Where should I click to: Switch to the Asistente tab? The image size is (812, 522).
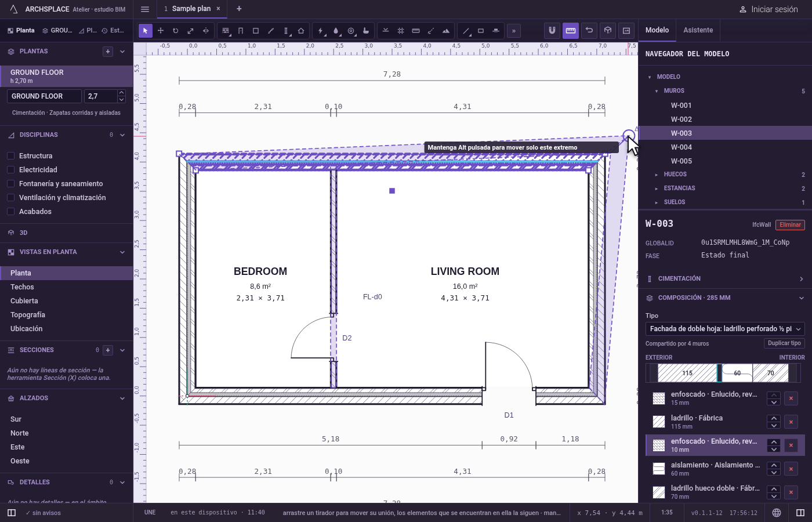tap(698, 30)
